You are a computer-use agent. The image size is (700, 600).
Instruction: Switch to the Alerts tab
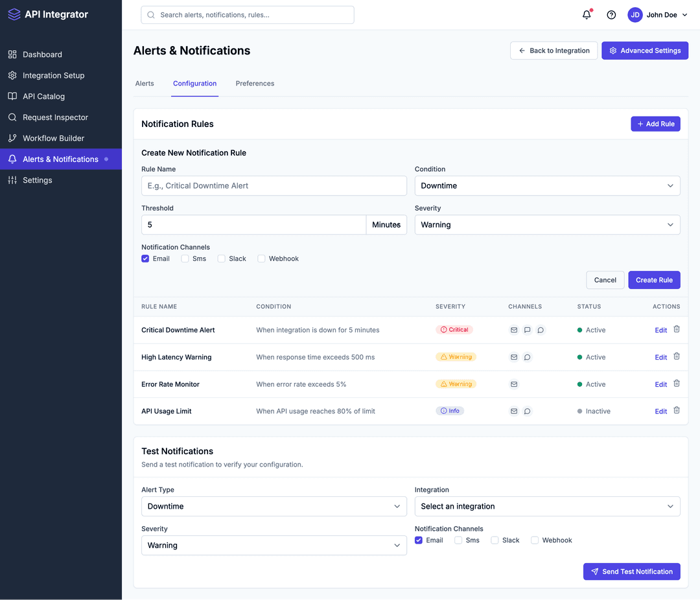(x=145, y=83)
